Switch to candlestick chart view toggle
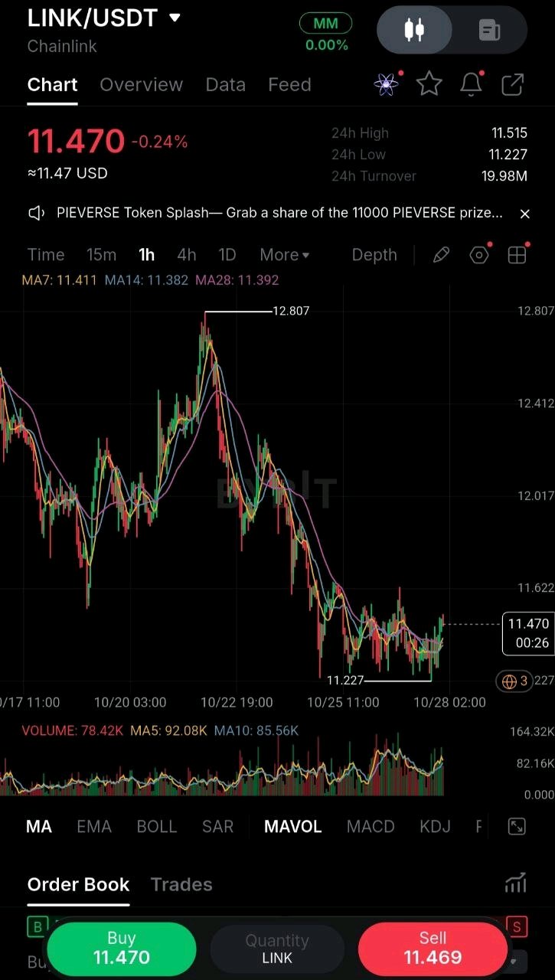555x980 pixels. pos(414,31)
